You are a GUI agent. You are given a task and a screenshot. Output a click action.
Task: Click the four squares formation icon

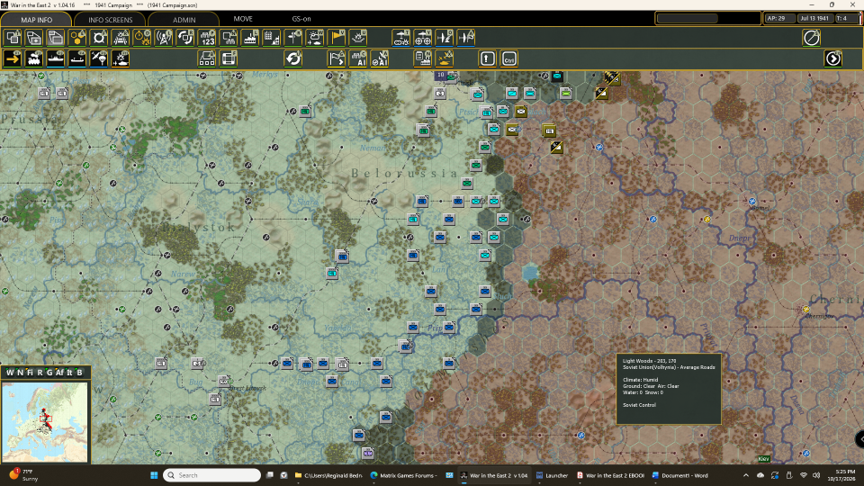coord(207,58)
